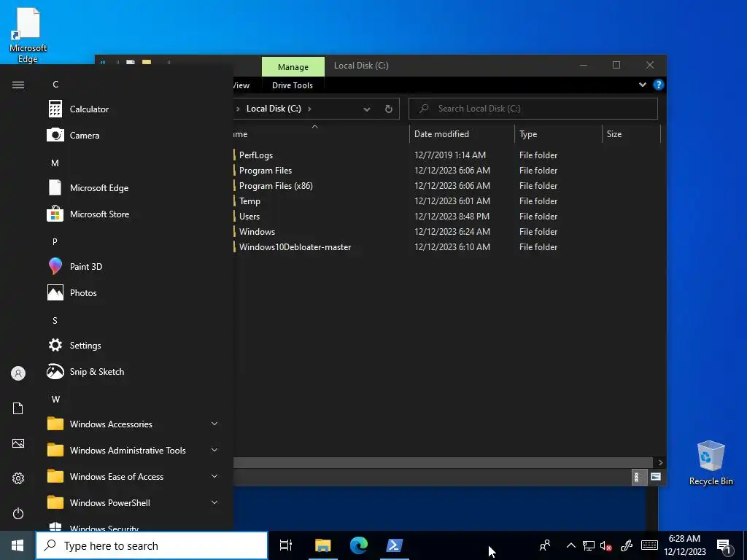Refresh the Local Disk (C:) folder
The height and width of the screenshot is (560, 747).
tap(388, 109)
